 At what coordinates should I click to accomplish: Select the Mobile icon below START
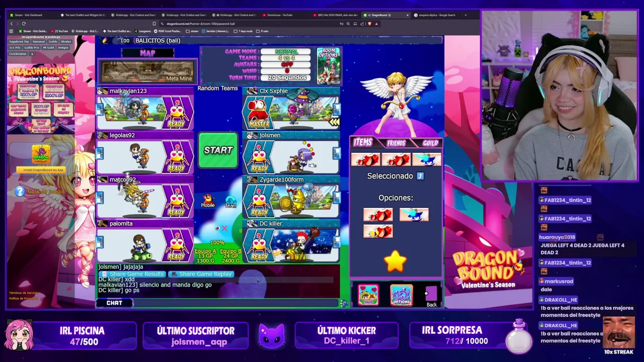(x=208, y=201)
